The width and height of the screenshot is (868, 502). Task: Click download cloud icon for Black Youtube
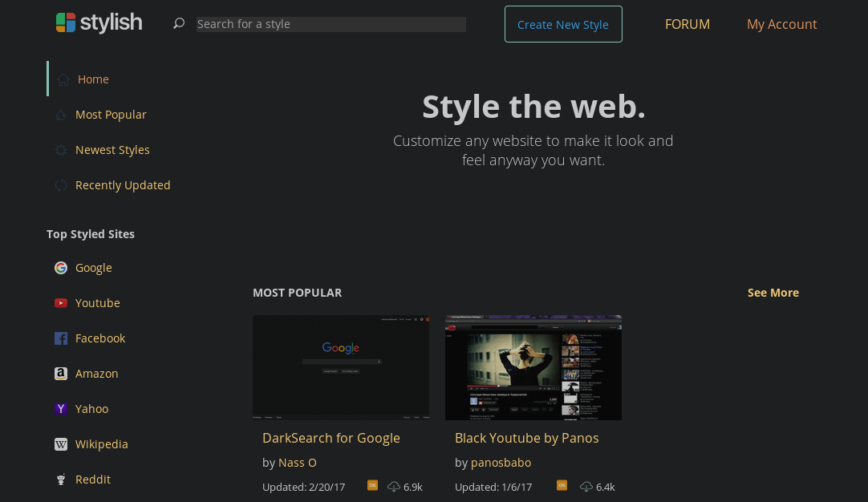click(x=586, y=487)
